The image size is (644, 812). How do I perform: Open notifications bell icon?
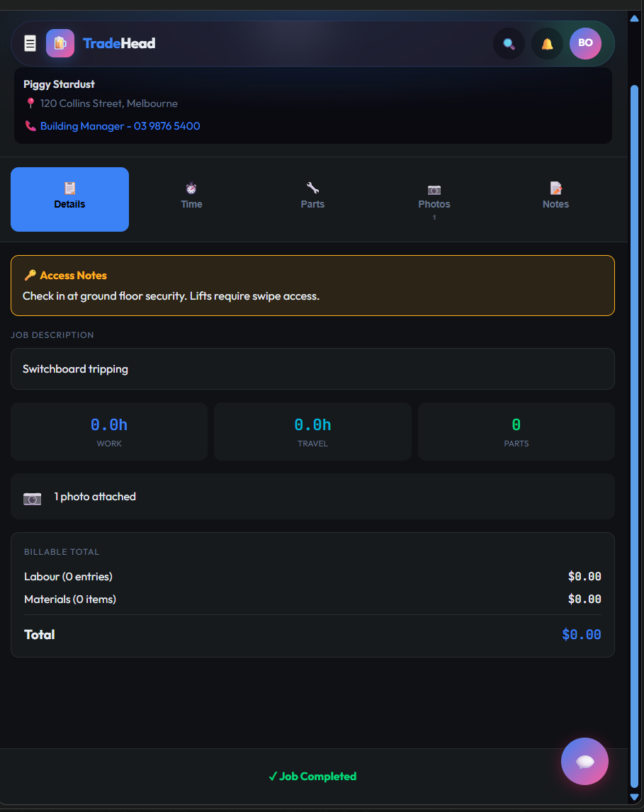click(547, 44)
